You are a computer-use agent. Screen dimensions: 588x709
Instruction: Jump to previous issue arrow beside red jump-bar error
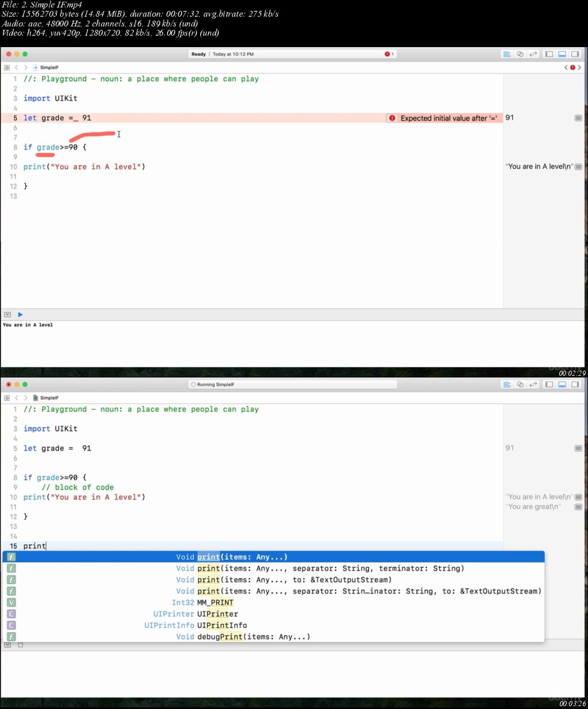click(566, 67)
